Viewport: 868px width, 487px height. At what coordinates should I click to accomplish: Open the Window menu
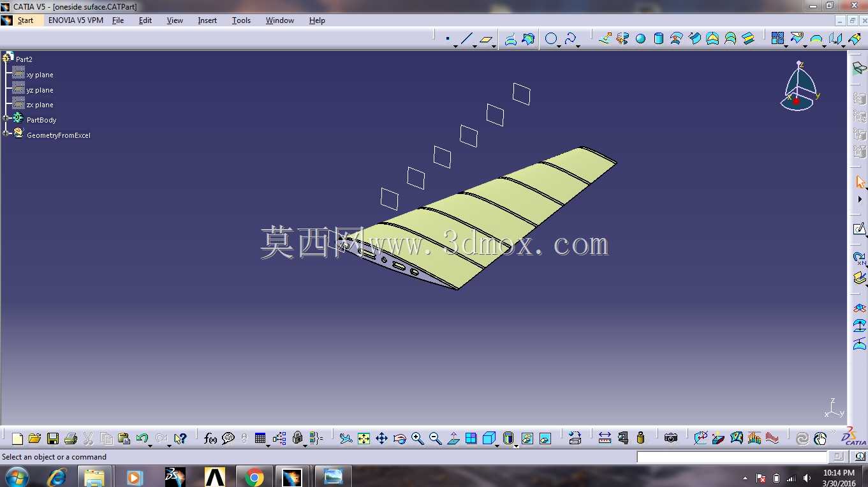click(280, 20)
